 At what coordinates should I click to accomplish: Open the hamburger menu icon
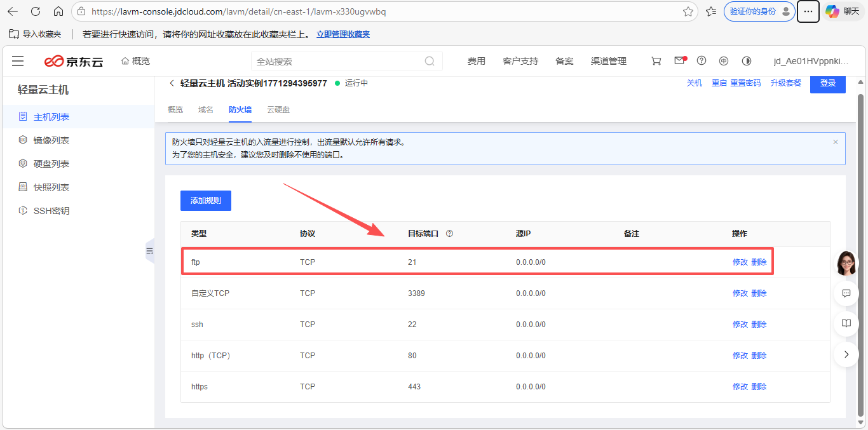click(x=18, y=61)
